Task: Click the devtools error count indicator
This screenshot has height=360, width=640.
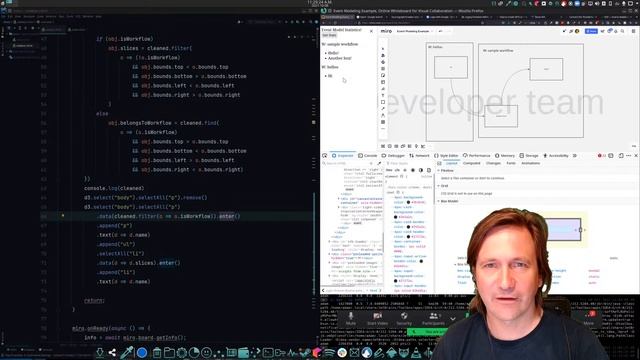Action: click(x=601, y=156)
